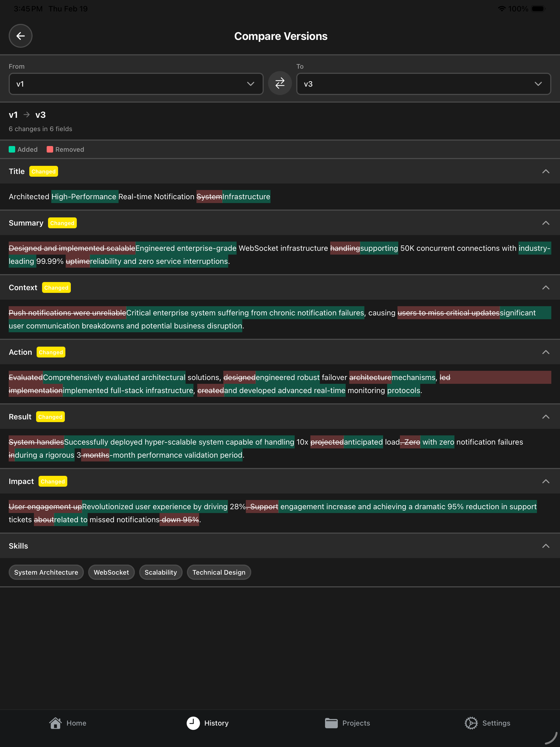Tap the System Architecture skill chip
Image resolution: width=560 pixels, height=747 pixels.
pos(46,572)
